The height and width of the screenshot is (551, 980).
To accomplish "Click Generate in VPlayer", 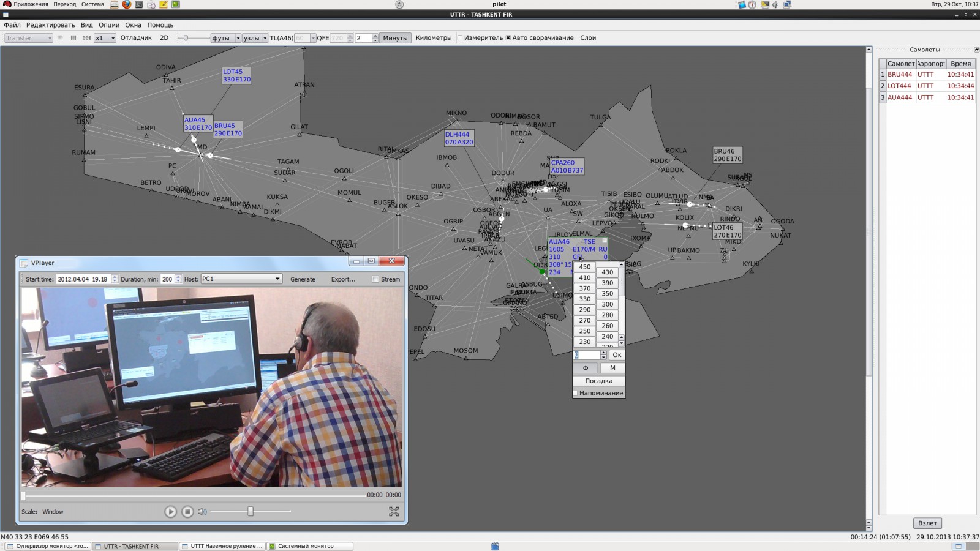I will [x=303, y=279].
